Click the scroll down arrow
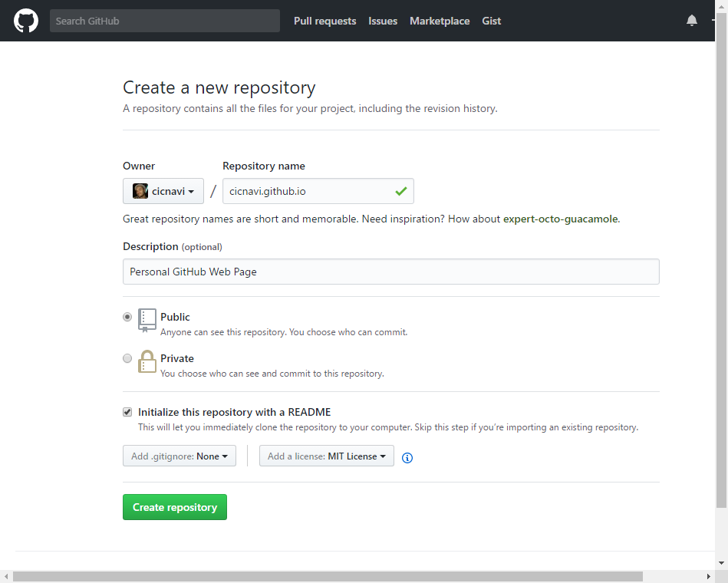728x583 pixels. point(721,564)
